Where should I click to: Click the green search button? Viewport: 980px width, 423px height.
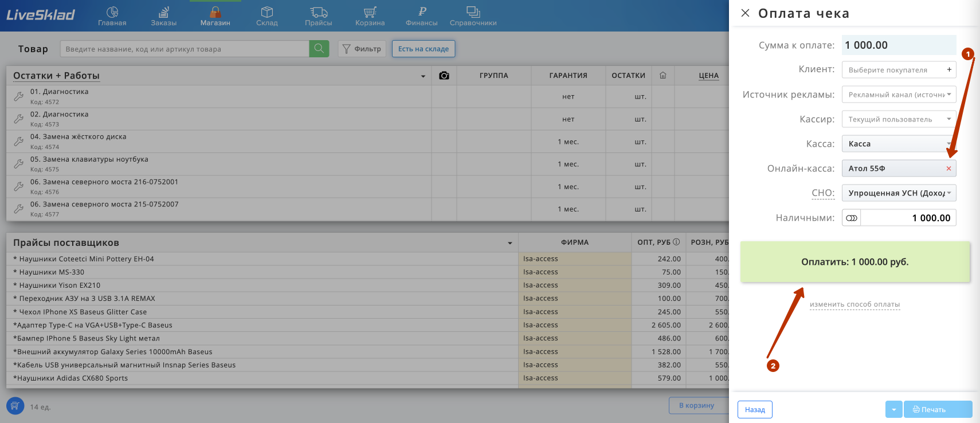coord(319,49)
